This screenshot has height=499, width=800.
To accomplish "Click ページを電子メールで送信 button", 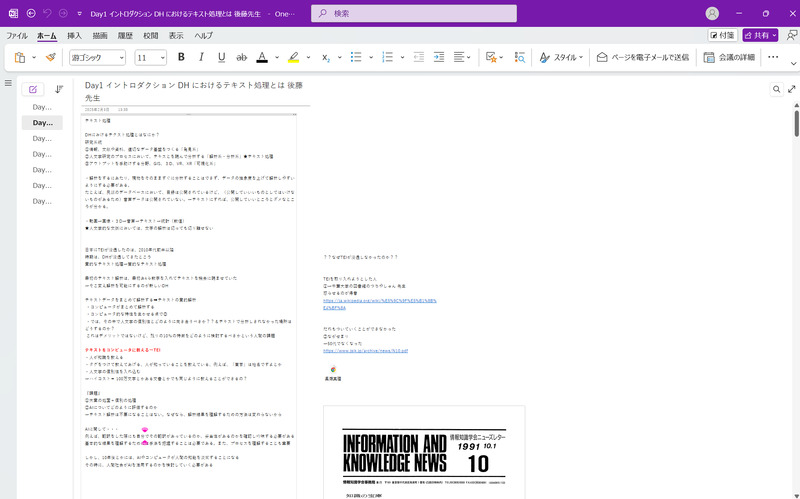I will (x=642, y=58).
